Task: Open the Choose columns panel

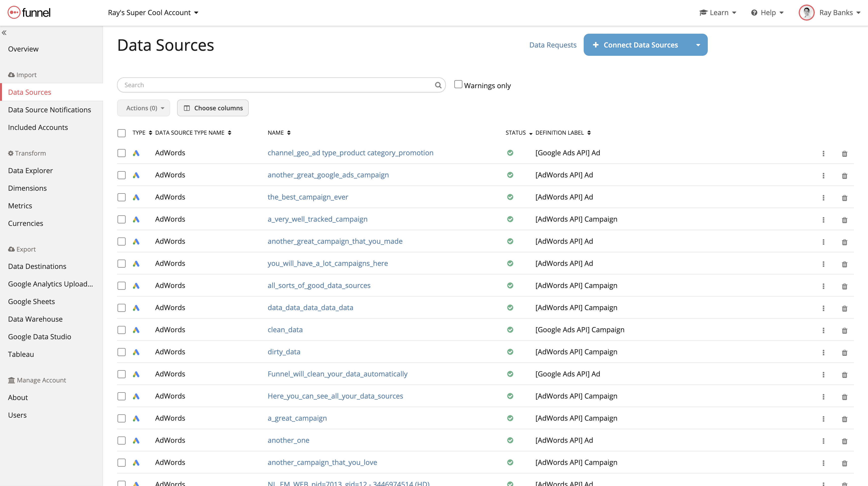Action: (213, 108)
